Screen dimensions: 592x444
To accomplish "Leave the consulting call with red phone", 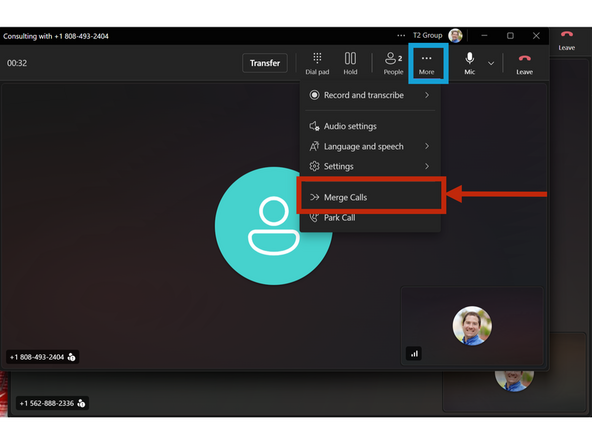I will click(x=524, y=63).
